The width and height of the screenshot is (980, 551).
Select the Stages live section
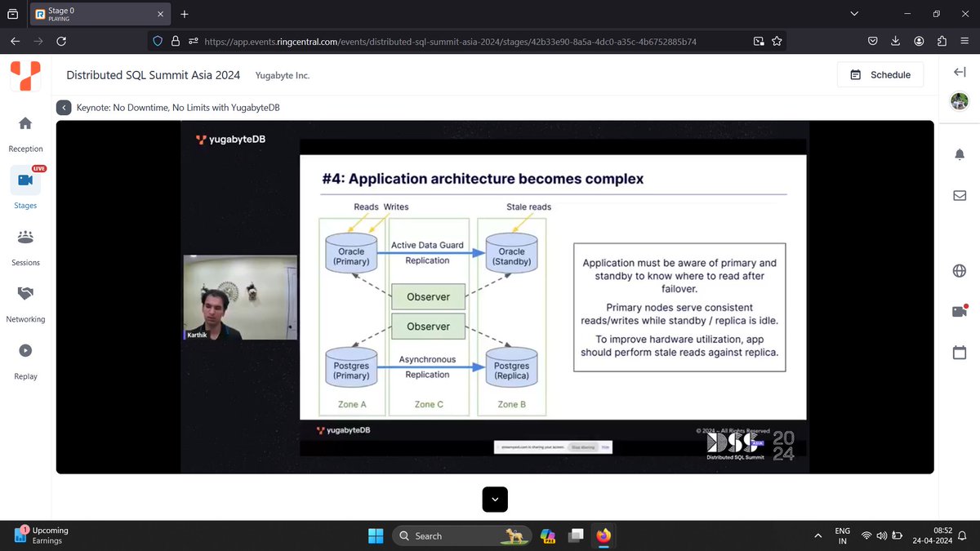click(24, 186)
